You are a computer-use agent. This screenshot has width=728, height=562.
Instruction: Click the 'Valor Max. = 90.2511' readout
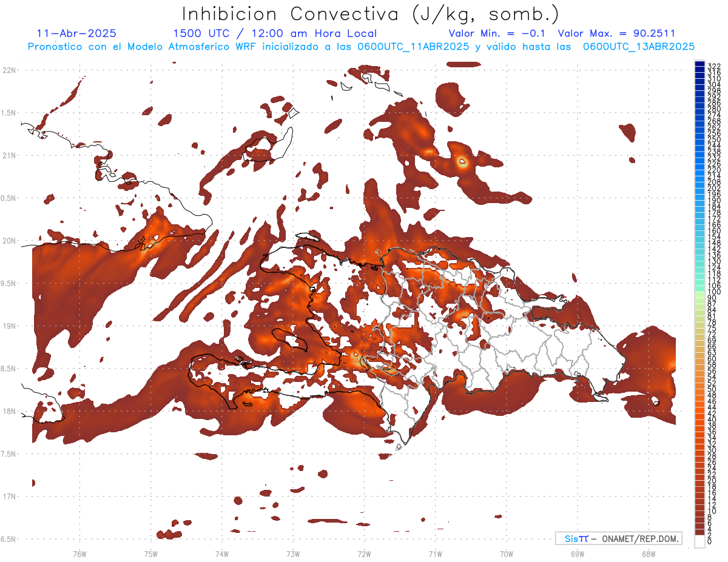coord(616,33)
